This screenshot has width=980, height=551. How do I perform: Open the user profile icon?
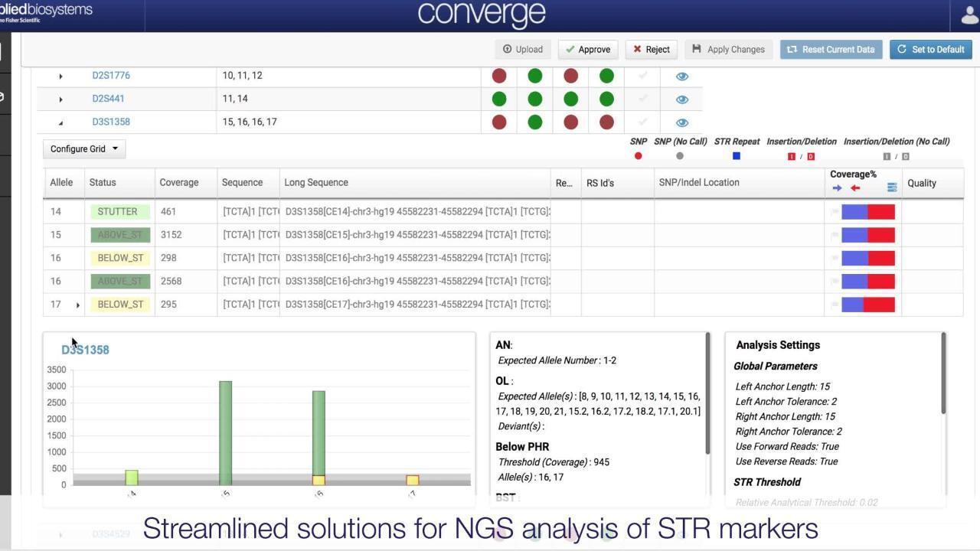[x=965, y=15]
